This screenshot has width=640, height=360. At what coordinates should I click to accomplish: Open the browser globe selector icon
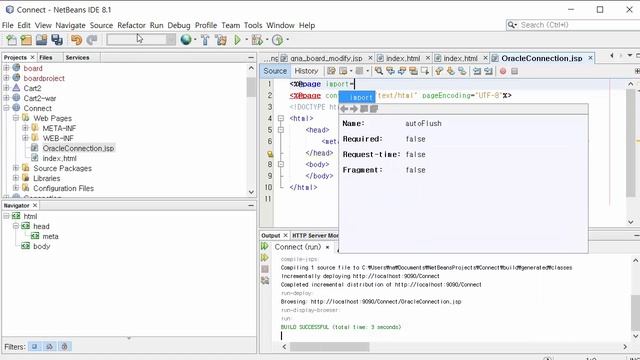[x=186, y=40]
